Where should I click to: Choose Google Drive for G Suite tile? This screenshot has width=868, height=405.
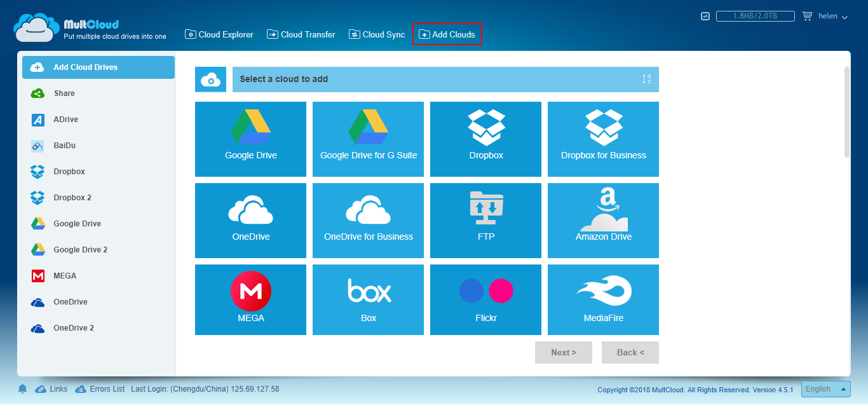pos(368,139)
